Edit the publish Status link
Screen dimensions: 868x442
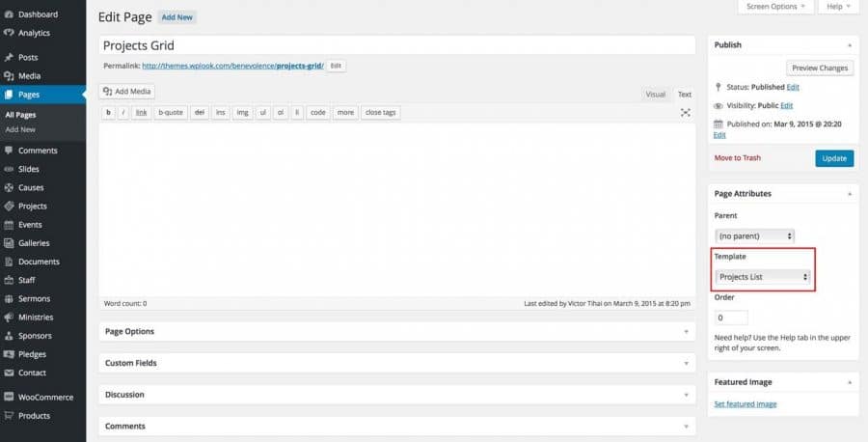793,87
